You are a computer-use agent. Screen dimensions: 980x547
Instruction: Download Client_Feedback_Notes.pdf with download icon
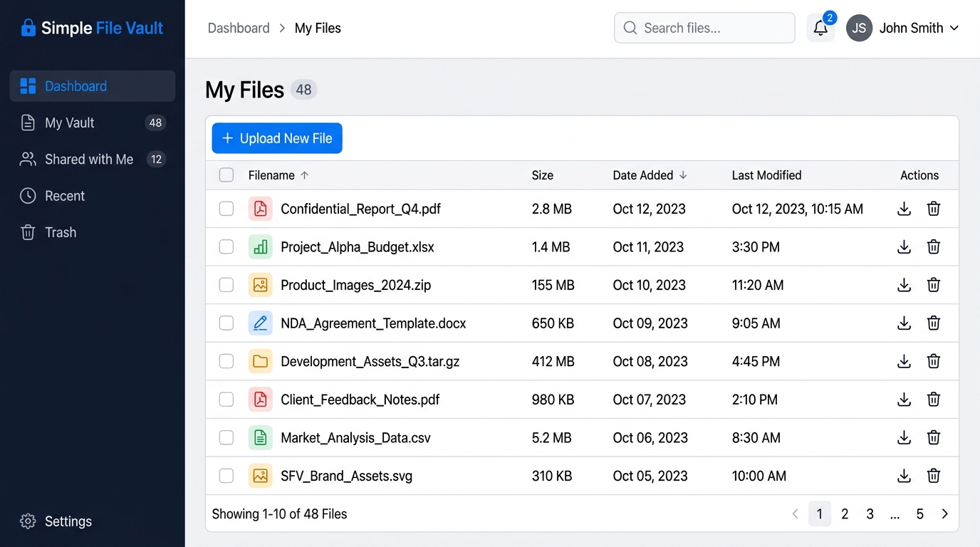[x=904, y=400]
